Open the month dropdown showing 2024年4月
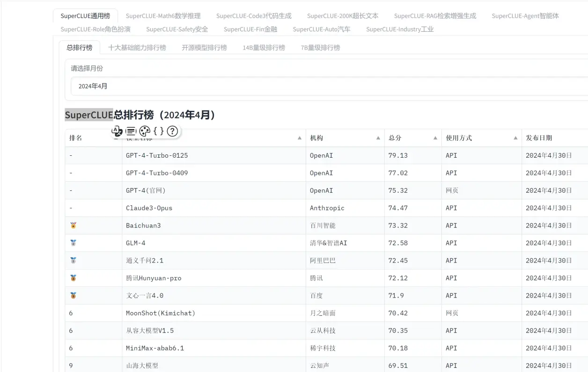The height and width of the screenshot is (372, 588). [329, 86]
